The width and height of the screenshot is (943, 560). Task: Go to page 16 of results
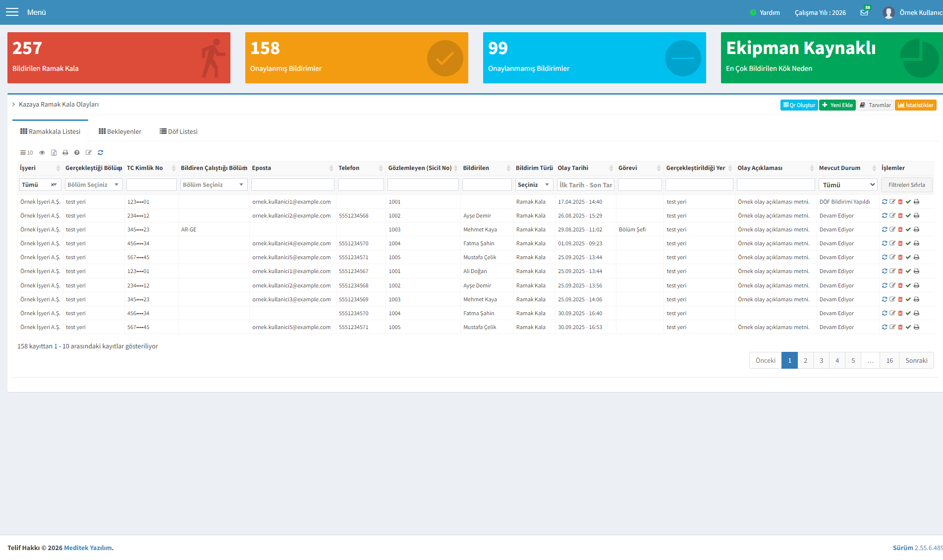pyautogui.click(x=889, y=360)
